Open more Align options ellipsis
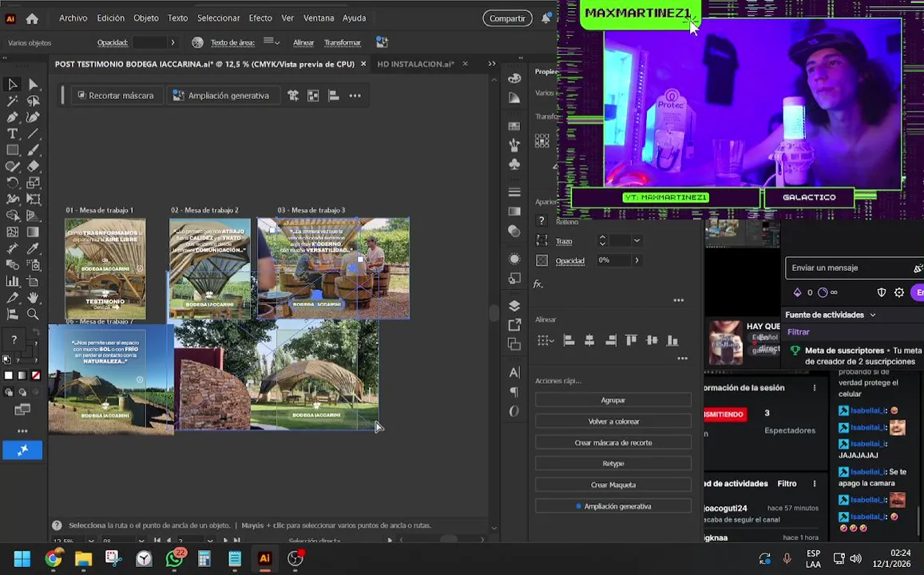This screenshot has height=575, width=924. 682,359
